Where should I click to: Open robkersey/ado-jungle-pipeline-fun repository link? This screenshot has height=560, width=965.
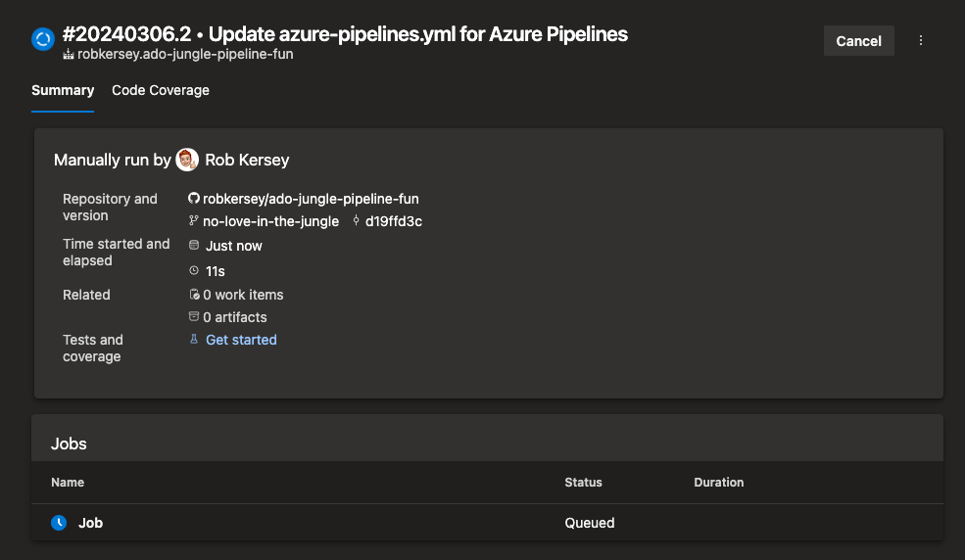pyautogui.click(x=311, y=199)
